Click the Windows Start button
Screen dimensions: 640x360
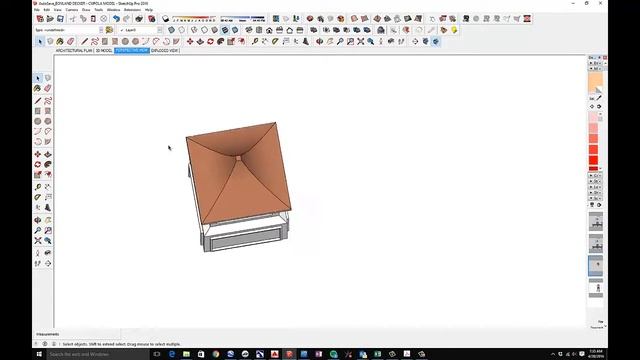(39, 354)
